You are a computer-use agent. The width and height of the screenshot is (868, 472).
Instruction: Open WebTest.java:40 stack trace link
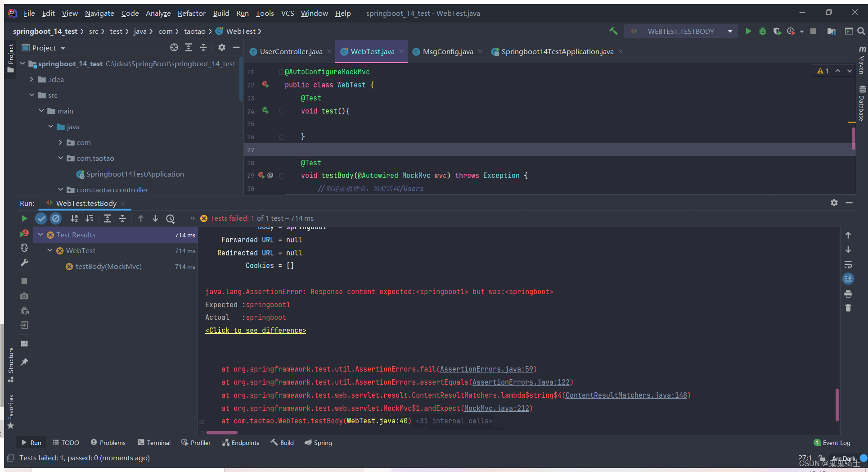pos(377,421)
